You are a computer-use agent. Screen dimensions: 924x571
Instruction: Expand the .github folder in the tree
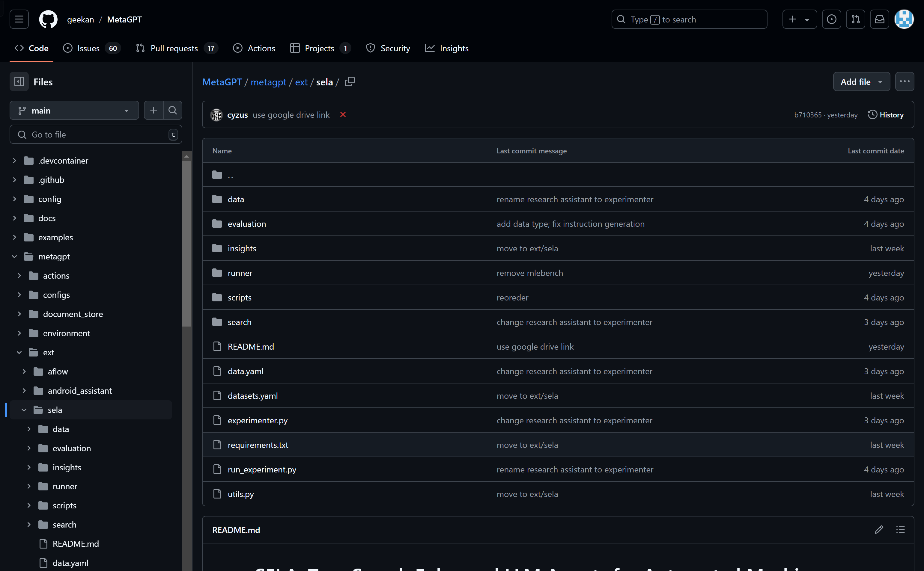point(14,180)
